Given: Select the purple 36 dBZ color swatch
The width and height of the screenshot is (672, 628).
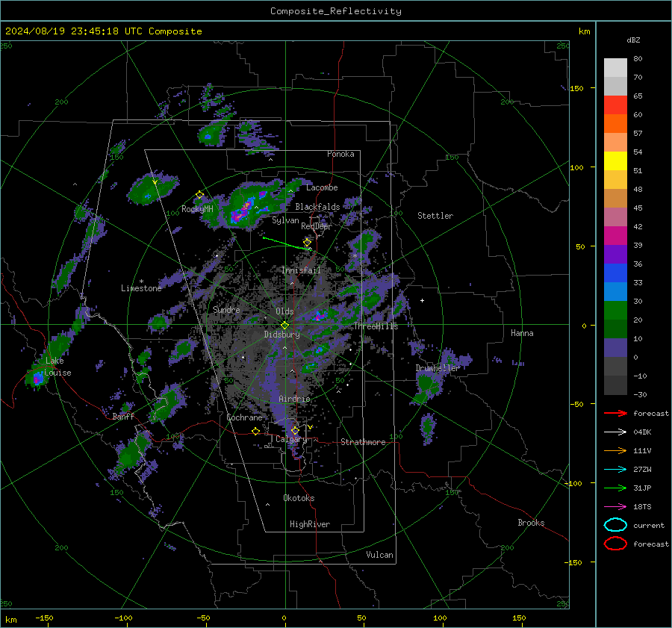Looking at the screenshot, I should click(615, 255).
